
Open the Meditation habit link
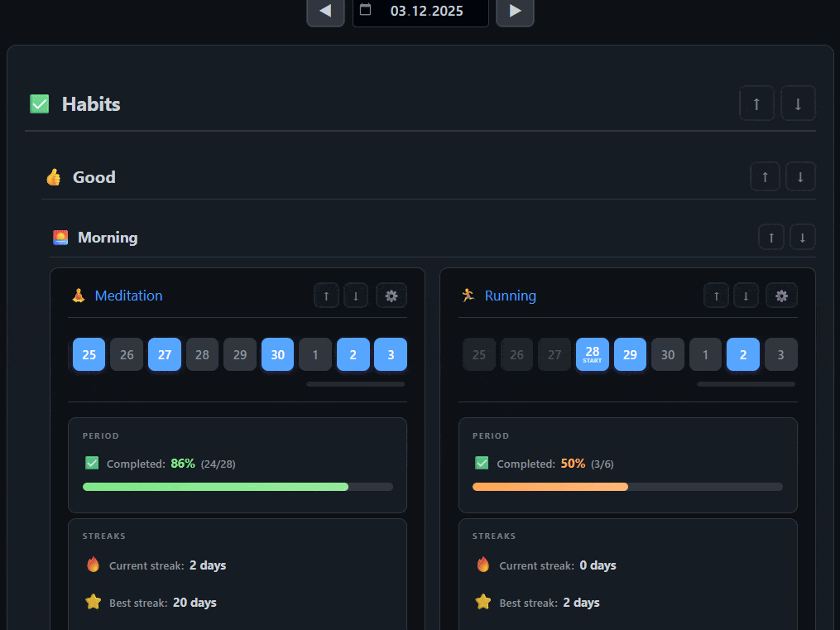[128, 296]
